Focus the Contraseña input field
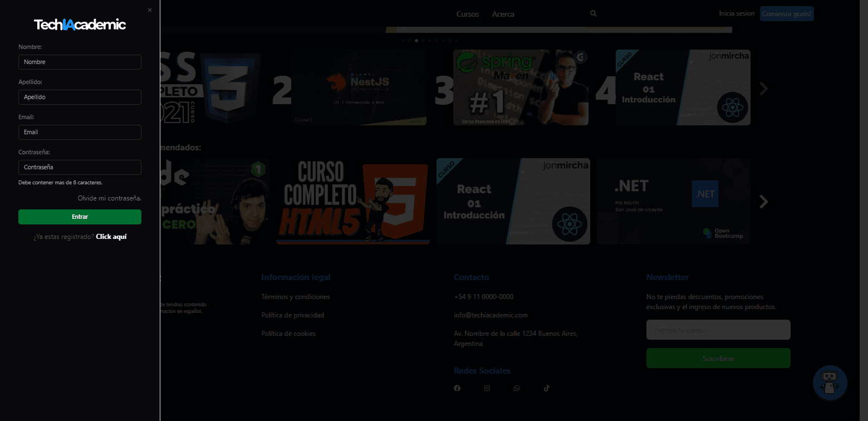The image size is (868, 421). (80, 167)
